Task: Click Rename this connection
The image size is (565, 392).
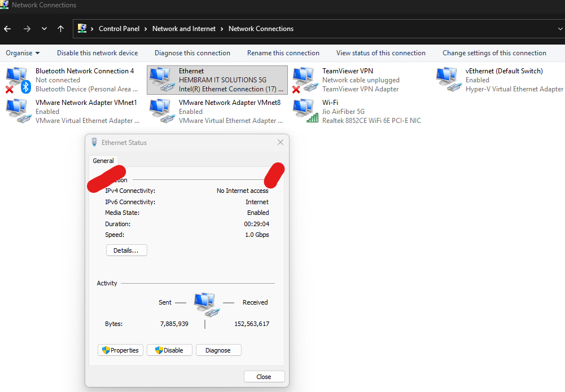Action: tap(283, 53)
